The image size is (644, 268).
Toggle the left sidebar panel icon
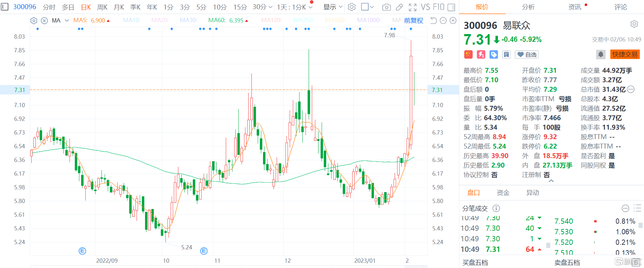pos(5,7)
